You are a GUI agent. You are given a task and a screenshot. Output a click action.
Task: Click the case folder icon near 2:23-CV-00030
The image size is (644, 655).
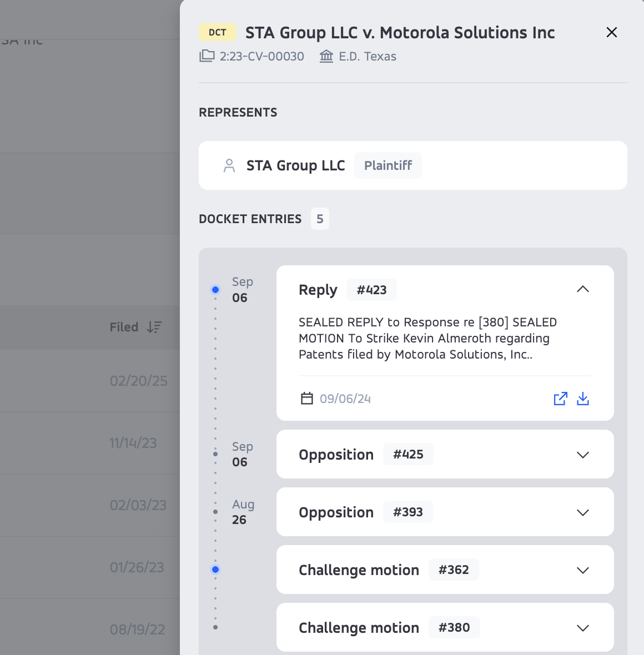(x=207, y=56)
